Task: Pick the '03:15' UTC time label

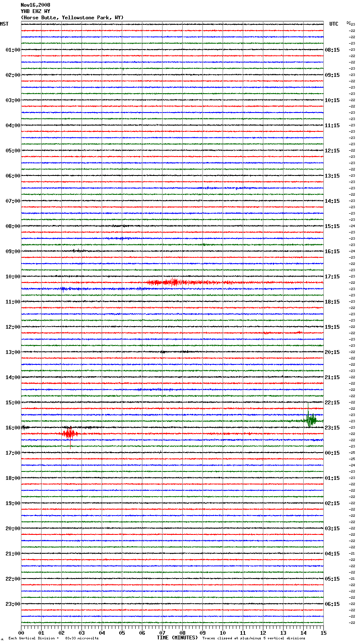Action: click(x=332, y=529)
